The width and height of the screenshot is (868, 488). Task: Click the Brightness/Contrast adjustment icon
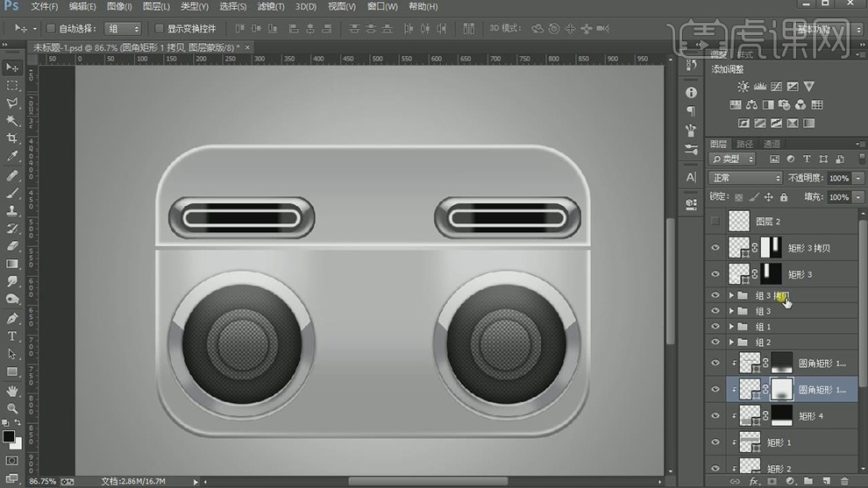[x=743, y=87]
